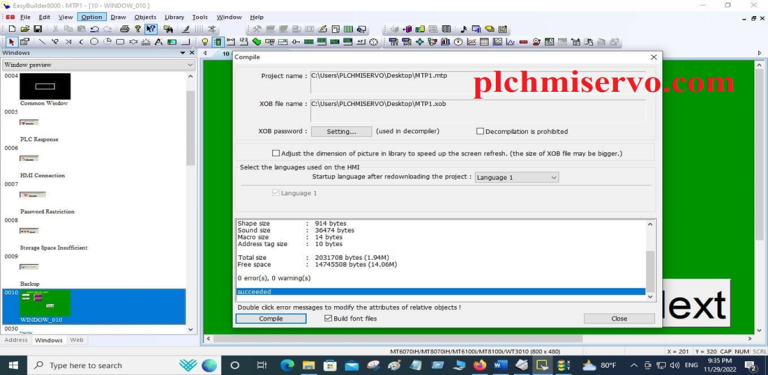Select the Ellipse drawing tool
Image resolution: width=768 pixels, height=375 pixels.
tap(94, 42)
